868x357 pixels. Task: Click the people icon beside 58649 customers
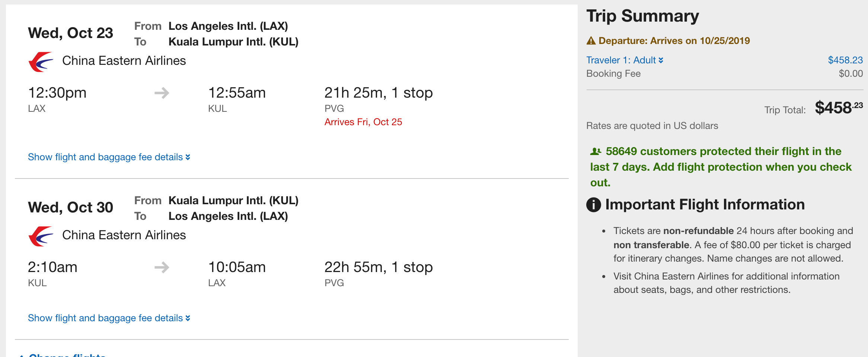596,151
